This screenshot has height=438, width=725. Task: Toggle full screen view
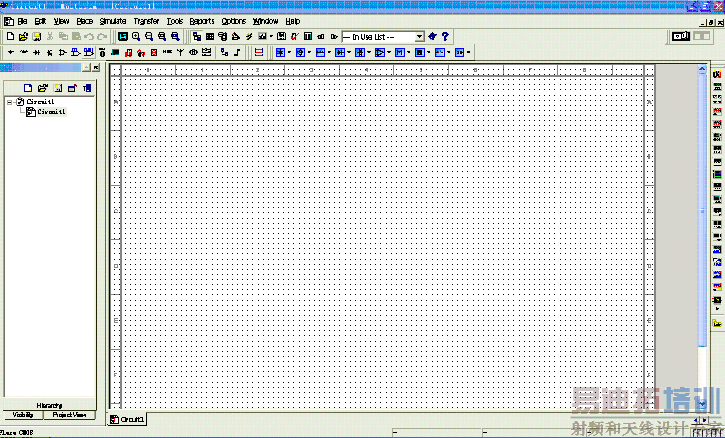tap(123, 37)
